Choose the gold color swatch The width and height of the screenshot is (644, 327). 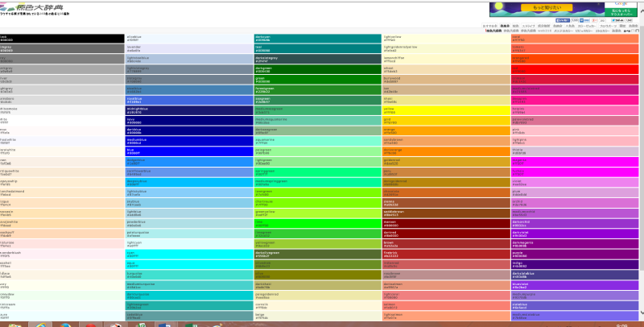pos(445,122)
